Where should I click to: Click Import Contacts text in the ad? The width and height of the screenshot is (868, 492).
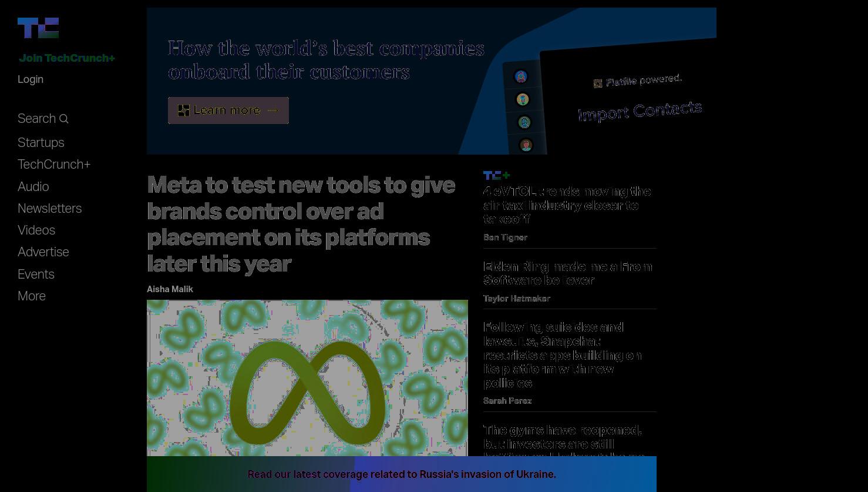coord(640,111)
